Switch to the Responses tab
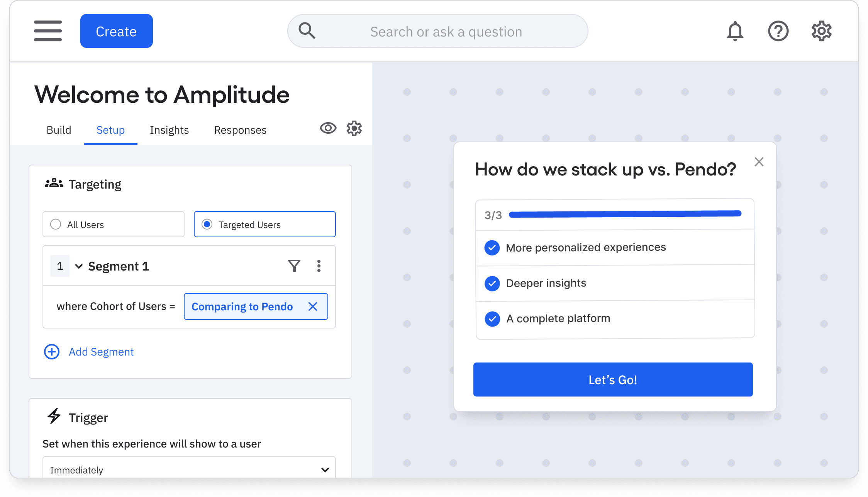 pos(240,130)
